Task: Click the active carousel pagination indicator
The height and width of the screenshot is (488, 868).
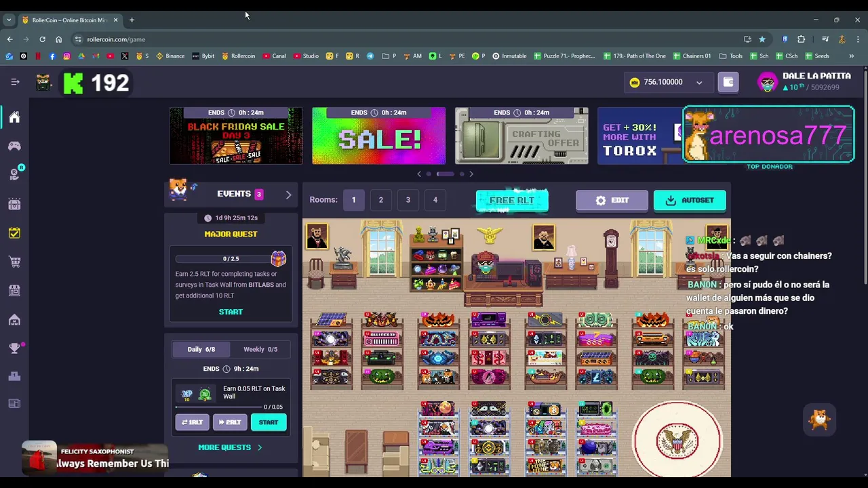Action: pyautogui.click(x=446, y=174)
